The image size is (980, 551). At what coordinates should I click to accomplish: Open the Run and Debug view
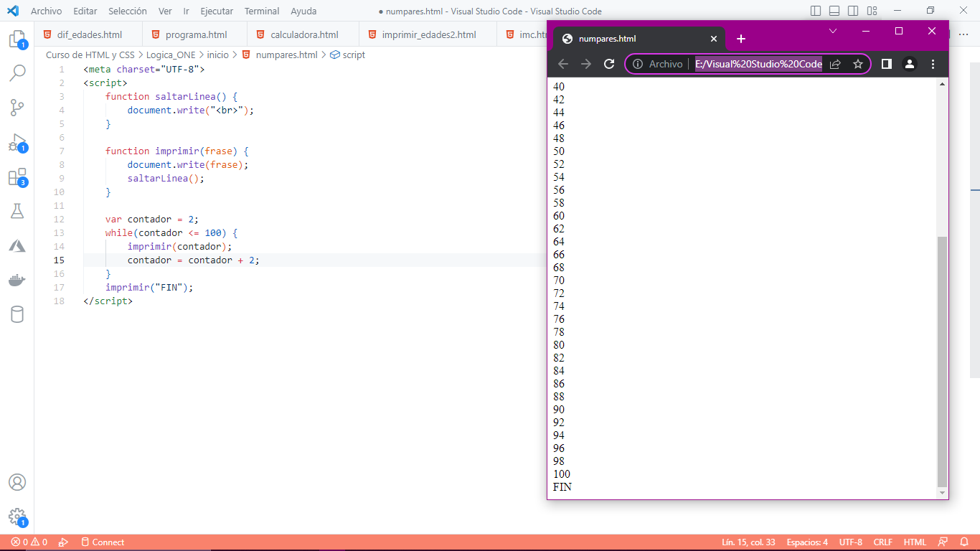17,142
